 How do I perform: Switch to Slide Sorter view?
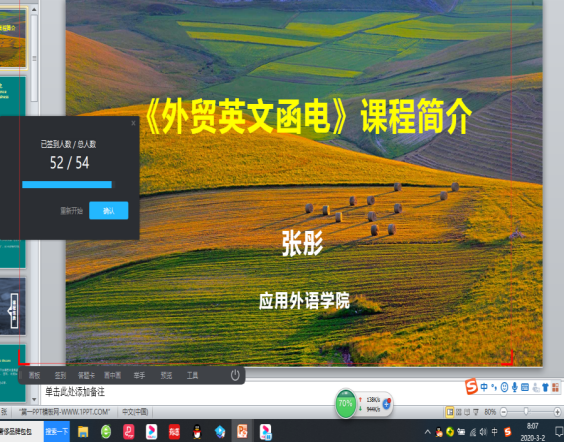click(459, 412)
